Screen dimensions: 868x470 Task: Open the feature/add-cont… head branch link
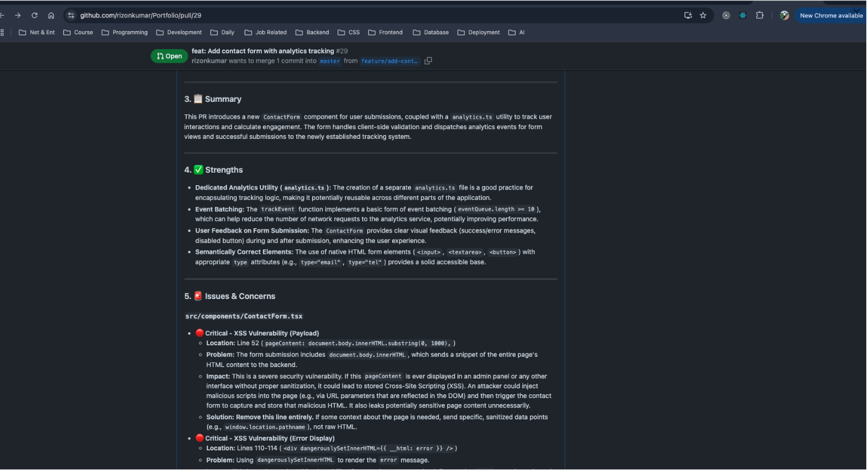click(x=389, y=61)
